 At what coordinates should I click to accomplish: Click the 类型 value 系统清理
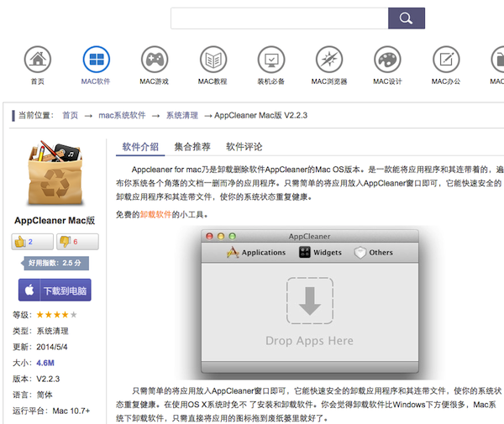tap(52, 331)
